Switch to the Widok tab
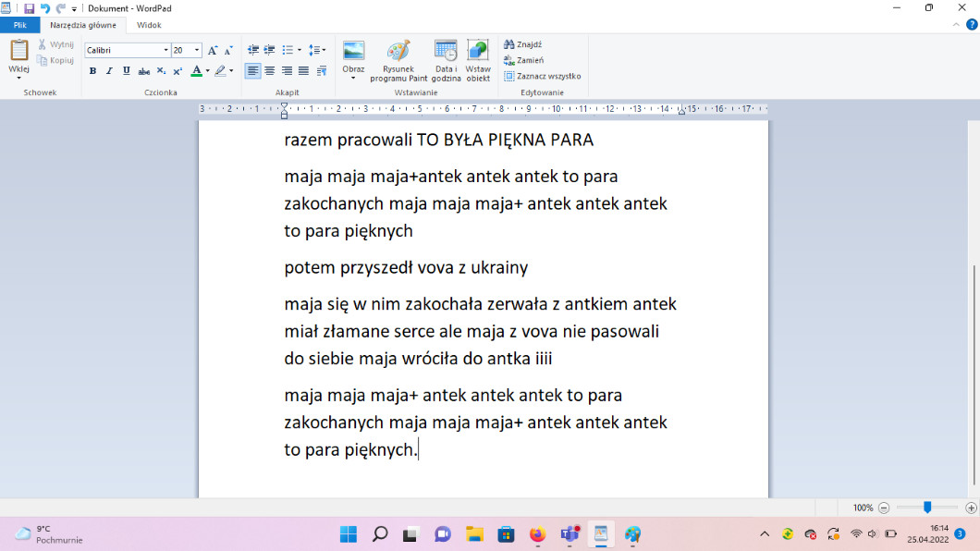 [x=149, y=26]
